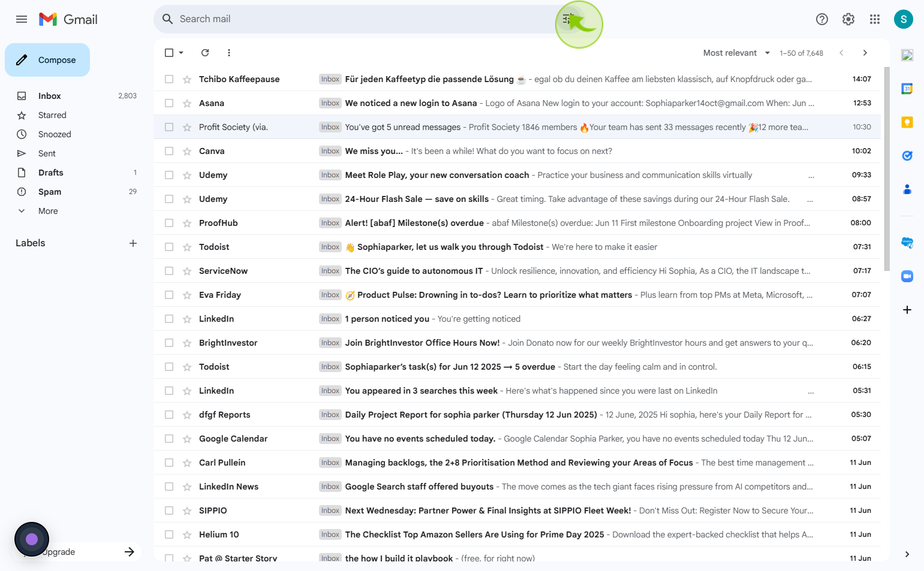Select the Tchibo Kaffeepause email checkbox
The height and width of the screenshot is (571, 924).
pos(169,79)
